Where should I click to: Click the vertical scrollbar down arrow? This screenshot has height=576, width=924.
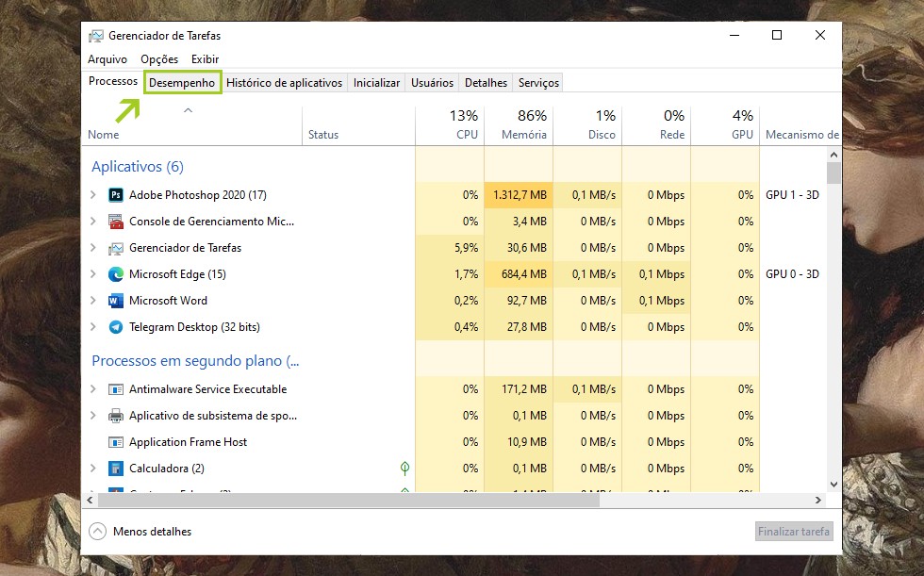[x=833, y=485]
